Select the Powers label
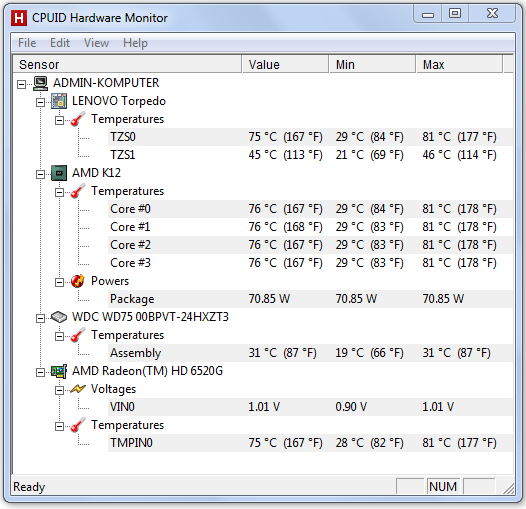526x509 pixels. click(110, 281)
